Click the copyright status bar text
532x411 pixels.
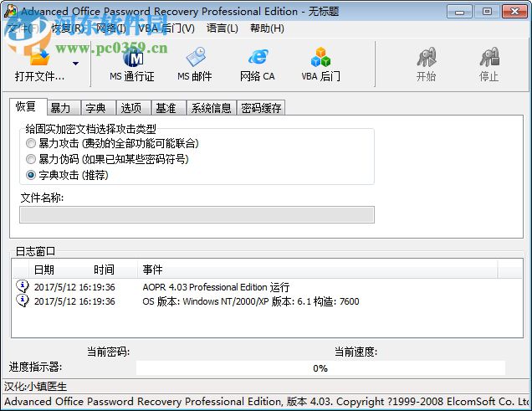266,402
